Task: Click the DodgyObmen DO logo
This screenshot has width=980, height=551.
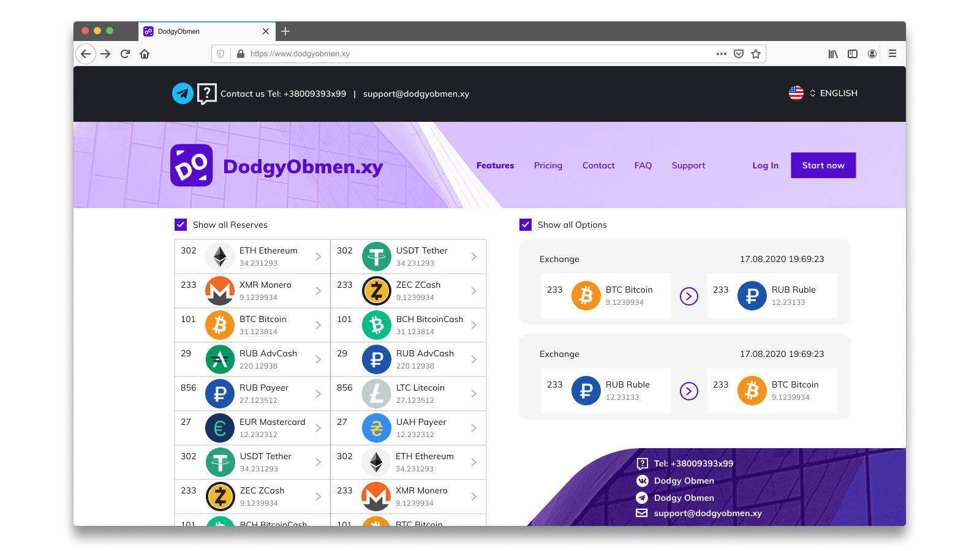Action: coord(192,165)
